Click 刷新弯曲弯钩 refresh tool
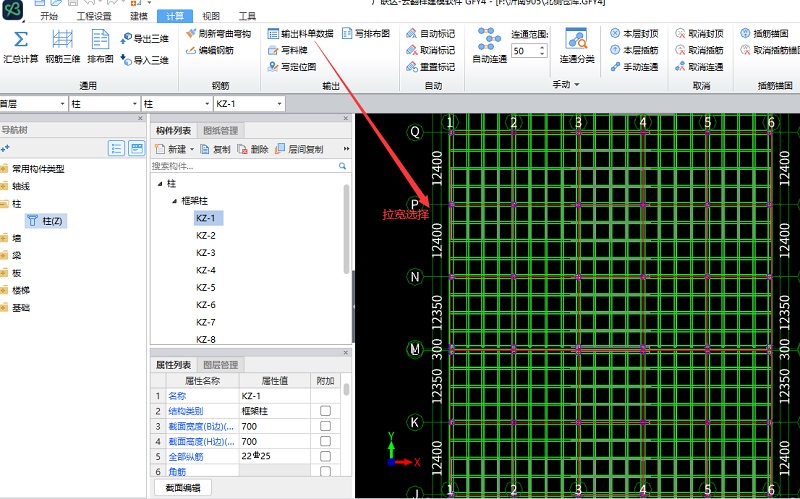Image resolution: width=800 pixels, height=499 pixels. click(218, 34)
